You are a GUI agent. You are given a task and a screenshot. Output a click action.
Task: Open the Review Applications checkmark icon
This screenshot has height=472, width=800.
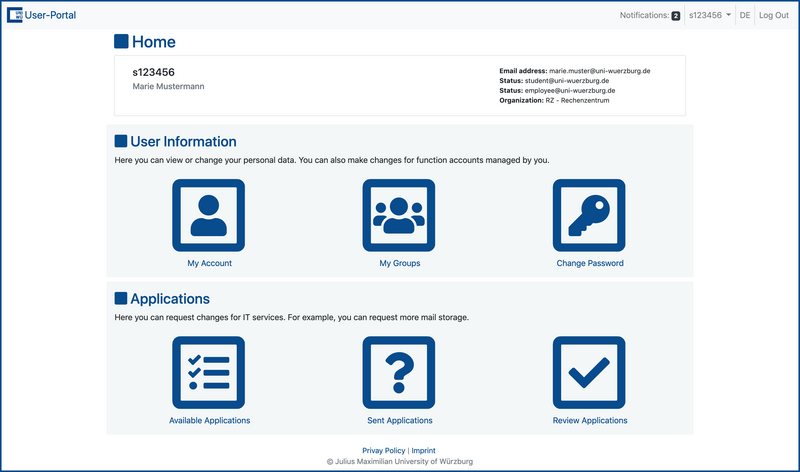589,373
